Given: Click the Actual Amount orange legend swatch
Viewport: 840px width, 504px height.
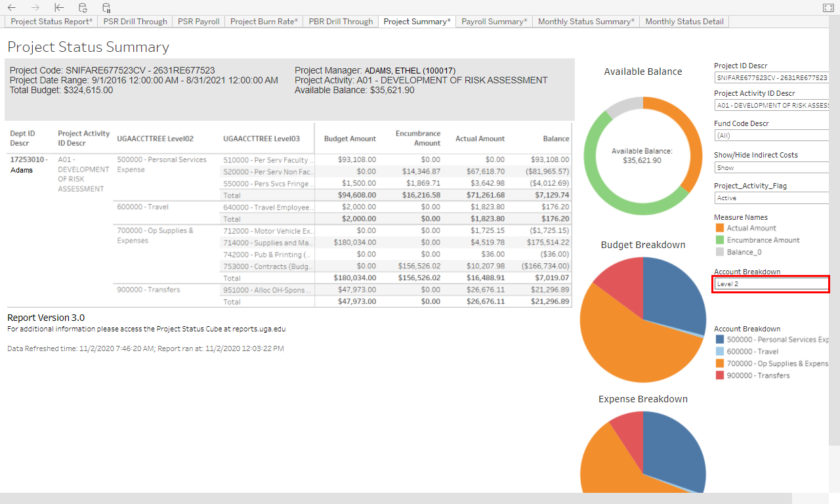Looking at the screenshot, I should click(719, 228).
